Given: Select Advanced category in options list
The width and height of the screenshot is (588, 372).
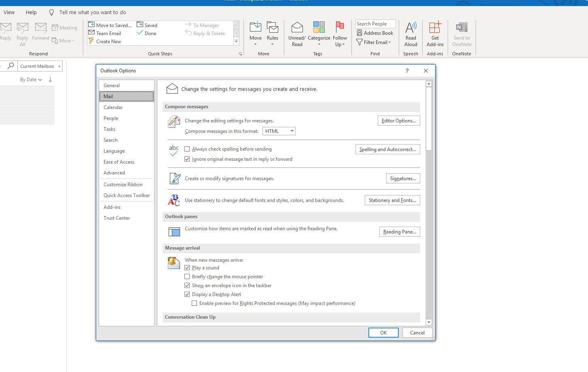Looking at the screenshot, I should tap(126, 173).
